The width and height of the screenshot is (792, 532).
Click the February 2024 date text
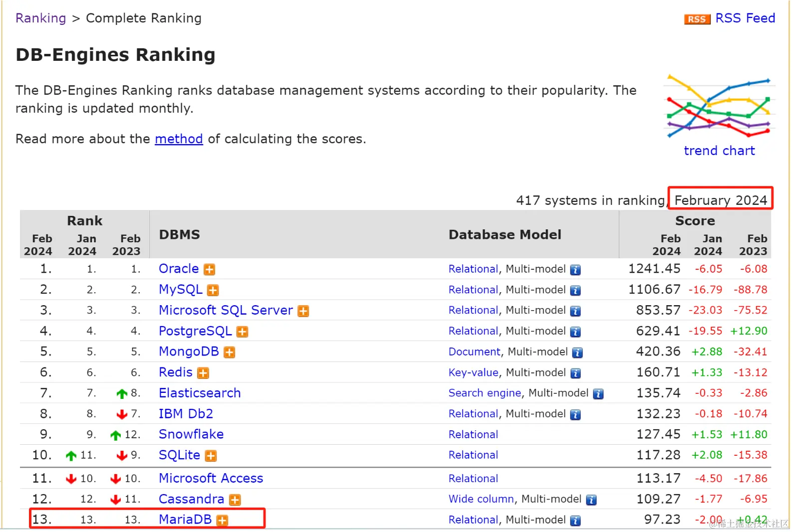[x=721, y=200]
